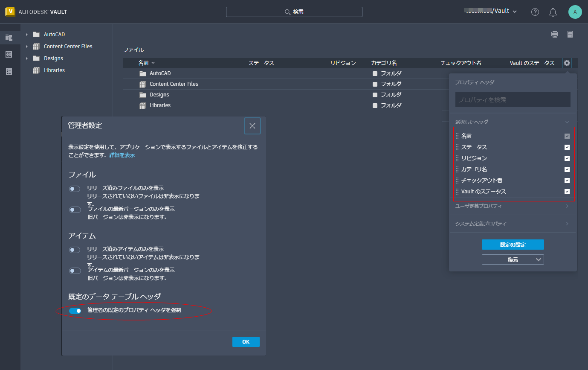Click the drag handle beside カテゴリ名 header
The height and width of the screenshot is (370, 588).
(x=457, y=169)
